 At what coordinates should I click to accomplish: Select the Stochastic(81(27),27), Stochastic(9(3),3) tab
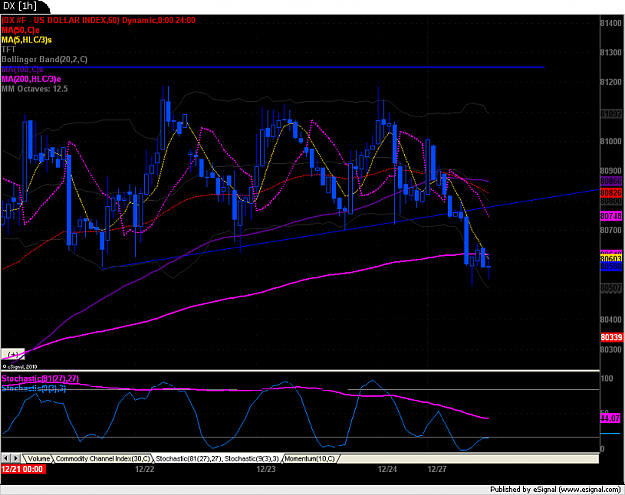click(217, 459)
